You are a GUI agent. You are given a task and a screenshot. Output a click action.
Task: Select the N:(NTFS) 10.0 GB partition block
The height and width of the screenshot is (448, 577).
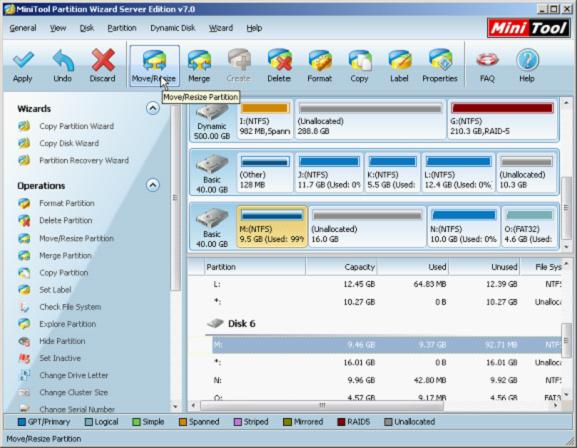click(x=464, y=226)
